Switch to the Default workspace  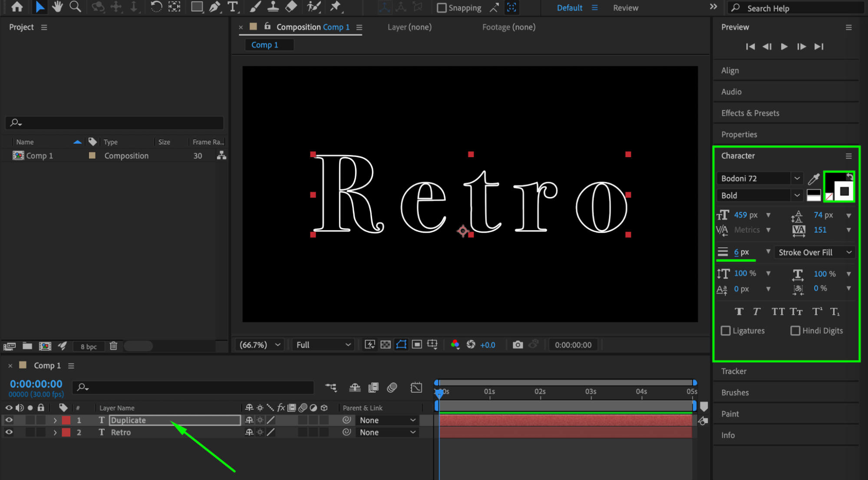[569, 8]
